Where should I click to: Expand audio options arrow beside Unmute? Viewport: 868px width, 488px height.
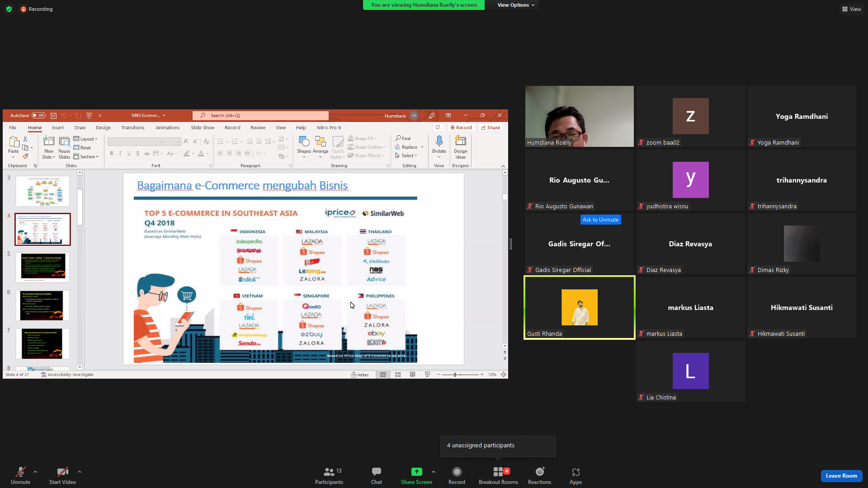pos(35,472)
